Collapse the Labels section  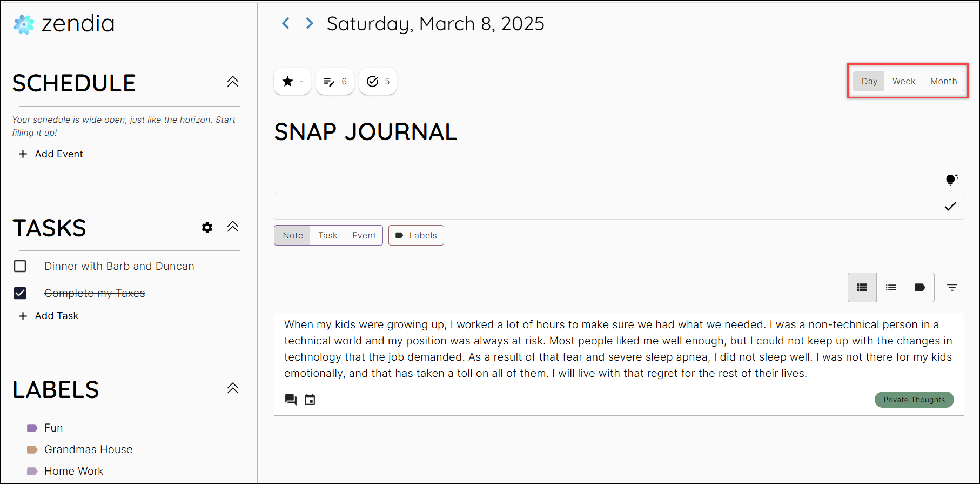tap(233, 388)
